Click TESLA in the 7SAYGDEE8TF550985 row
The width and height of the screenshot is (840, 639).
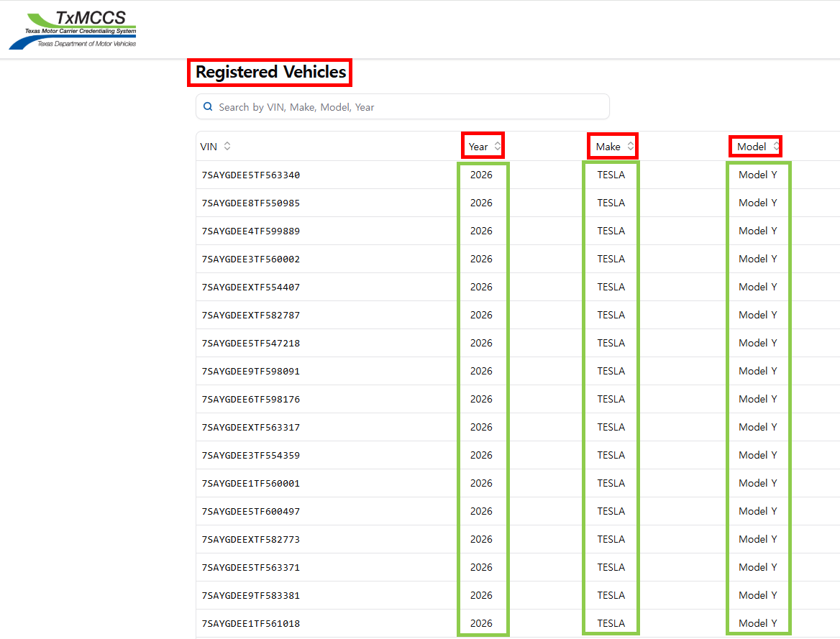point(611,203)
